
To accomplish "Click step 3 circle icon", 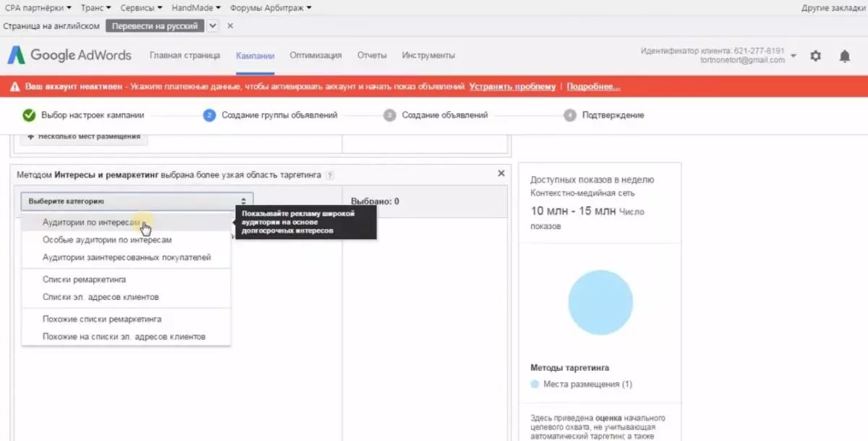I will pyautogui.click(x=390, y=114).
